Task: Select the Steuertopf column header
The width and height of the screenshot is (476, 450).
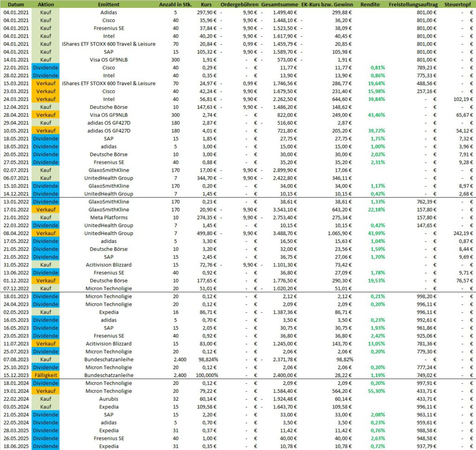Action: [x=457, y=4]
